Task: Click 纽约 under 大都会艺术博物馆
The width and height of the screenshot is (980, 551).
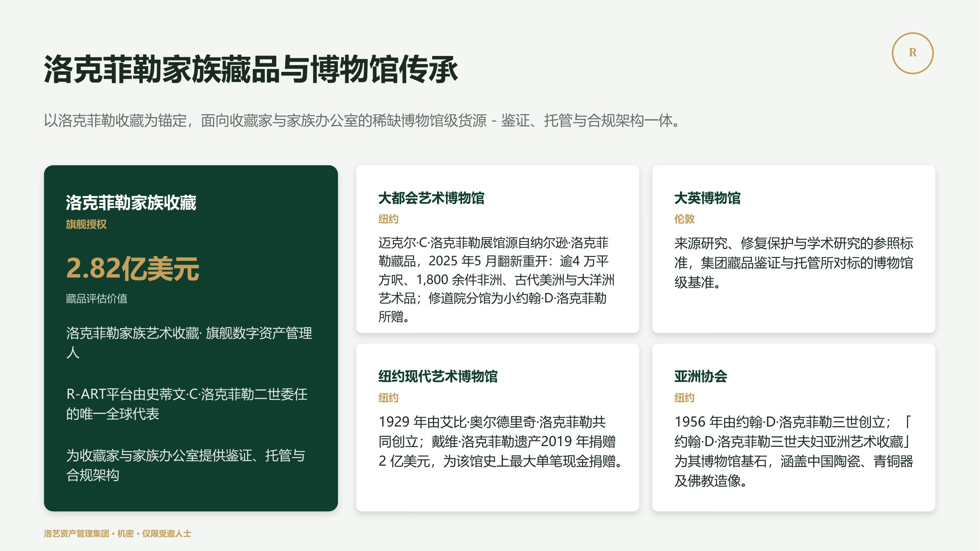Action: coord(388,219)
